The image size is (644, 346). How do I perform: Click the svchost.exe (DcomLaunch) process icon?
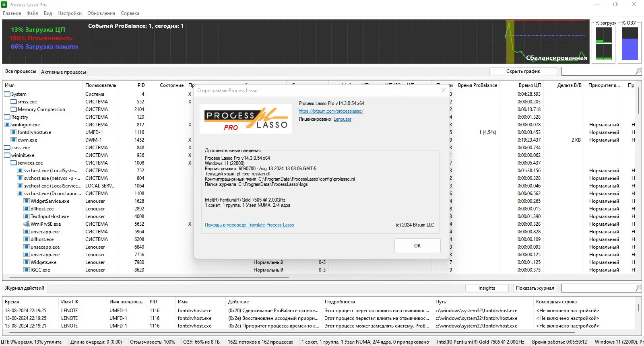(20, 194)
